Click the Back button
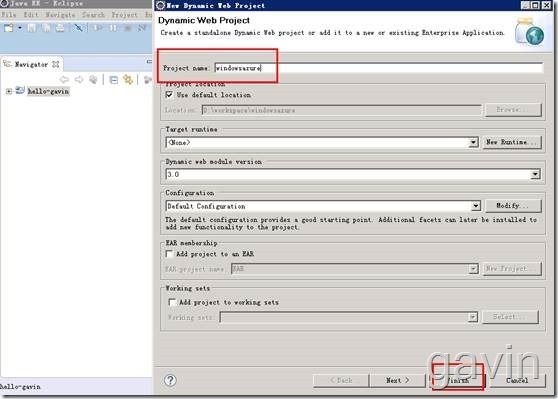 (x=341, y=380)
